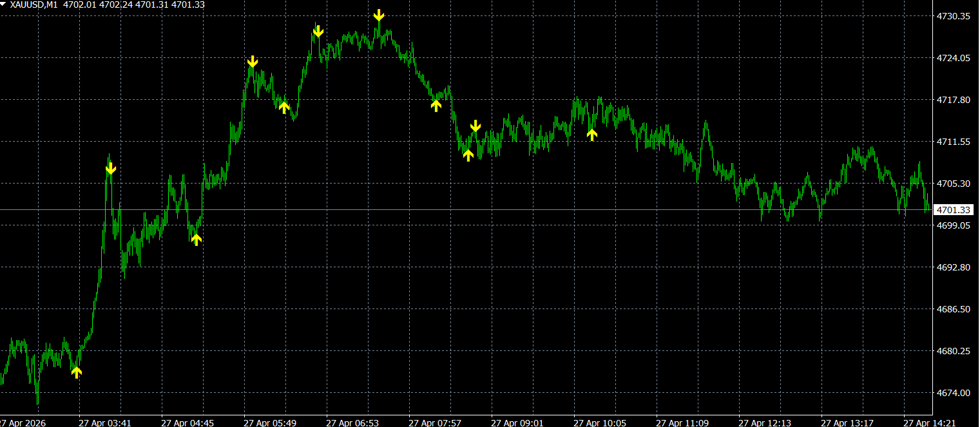Screen dimensions: 980x427
Task: Click the 4692.80 price scale label
Action: pos(953,267)
